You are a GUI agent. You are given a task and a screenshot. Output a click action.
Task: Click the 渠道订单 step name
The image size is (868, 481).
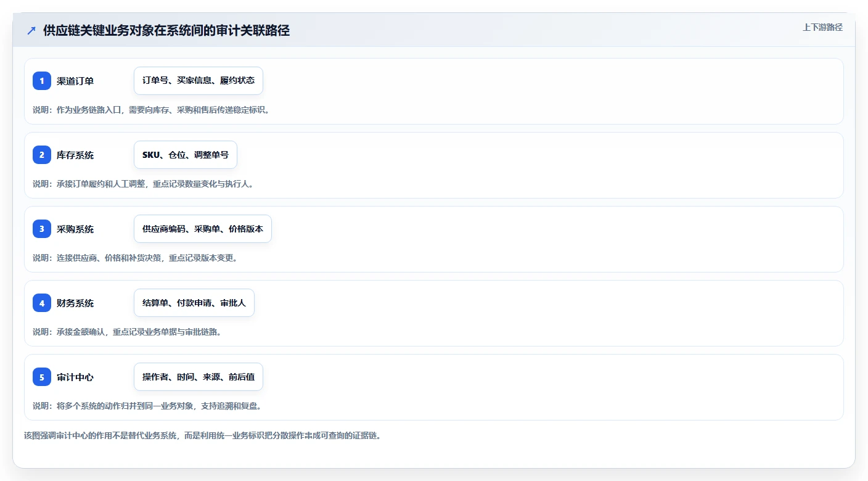75,81
